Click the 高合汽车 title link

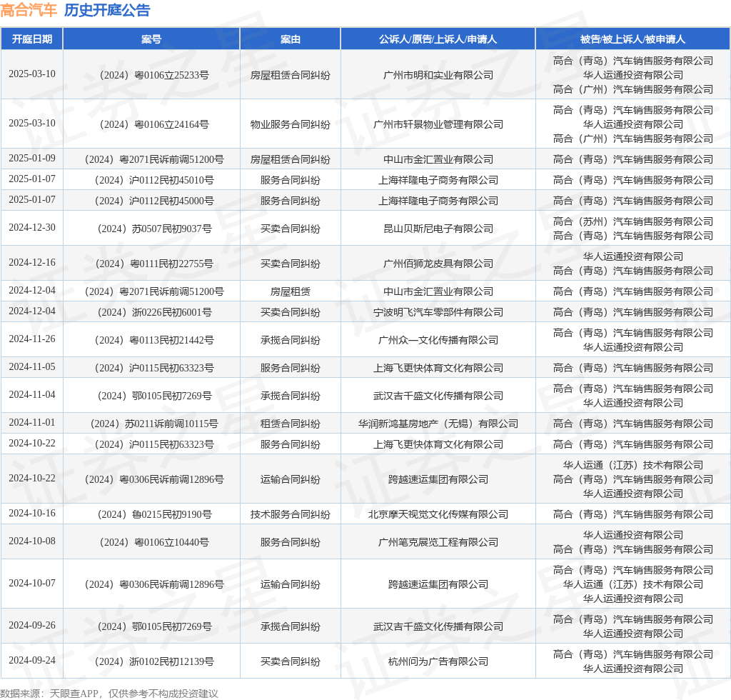tap(29, 11)
